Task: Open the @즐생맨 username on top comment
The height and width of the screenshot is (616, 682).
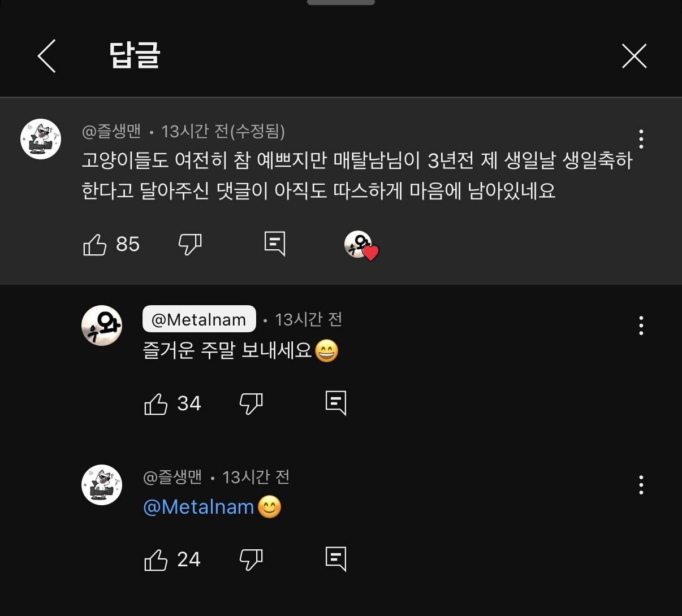Action: click(111, 131)
